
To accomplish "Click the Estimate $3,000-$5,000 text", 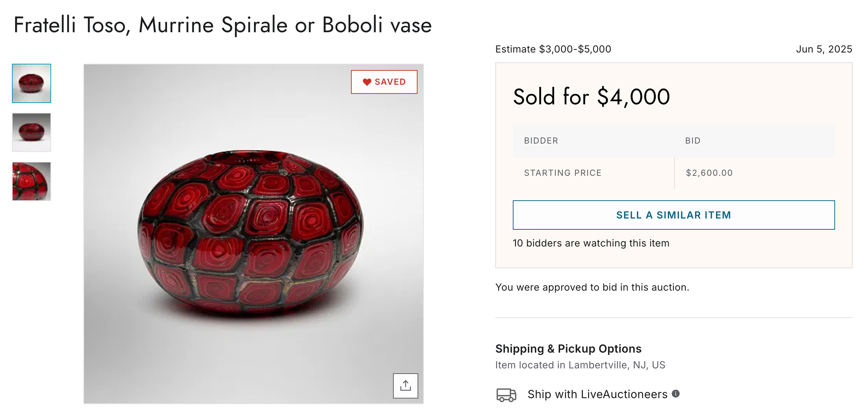I will point(553,49).
